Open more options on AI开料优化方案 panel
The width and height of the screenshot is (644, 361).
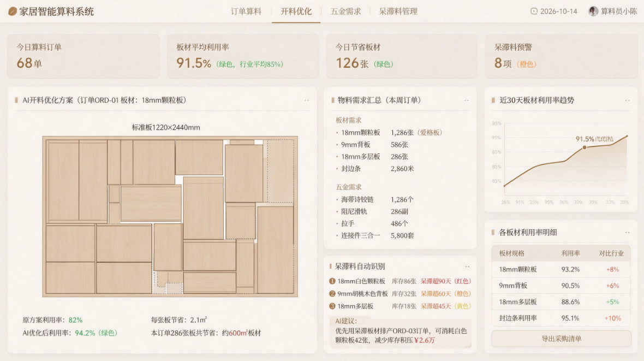[306, 100]
